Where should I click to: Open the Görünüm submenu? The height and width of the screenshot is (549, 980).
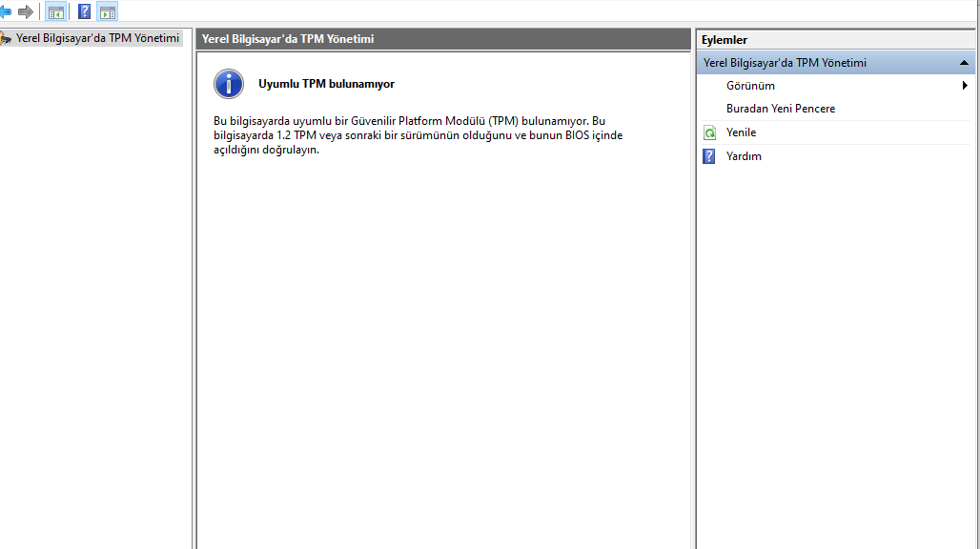coord(750,86)
